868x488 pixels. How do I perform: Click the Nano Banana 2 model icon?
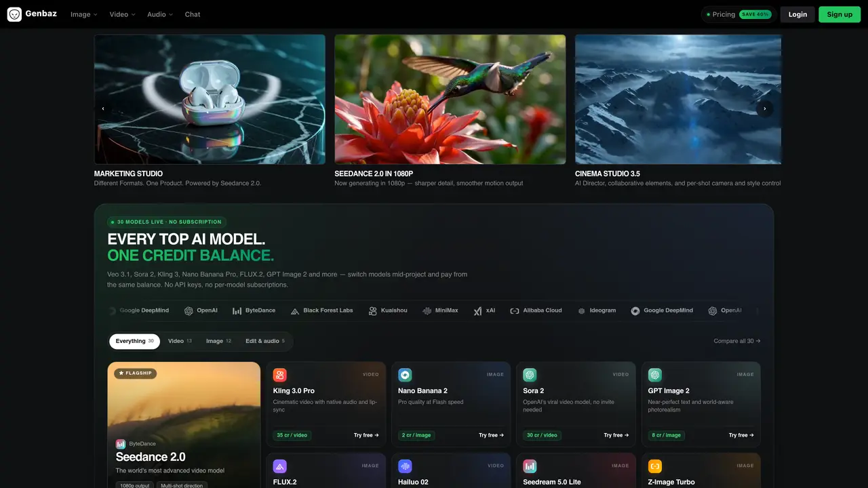(x=405, y=375)
